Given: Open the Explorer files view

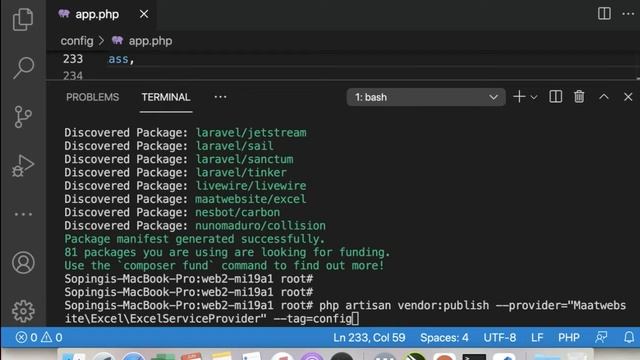Looking at the screenshot, I should (23, 19).
